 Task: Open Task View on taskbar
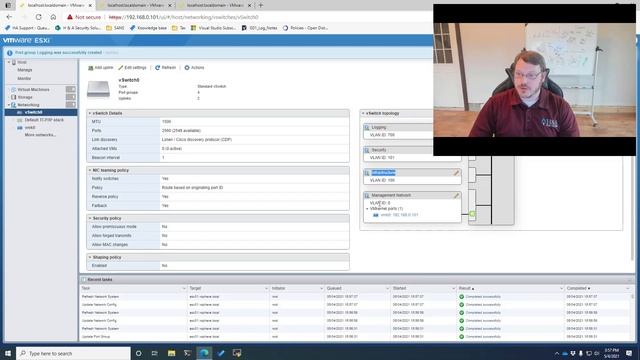154,353
